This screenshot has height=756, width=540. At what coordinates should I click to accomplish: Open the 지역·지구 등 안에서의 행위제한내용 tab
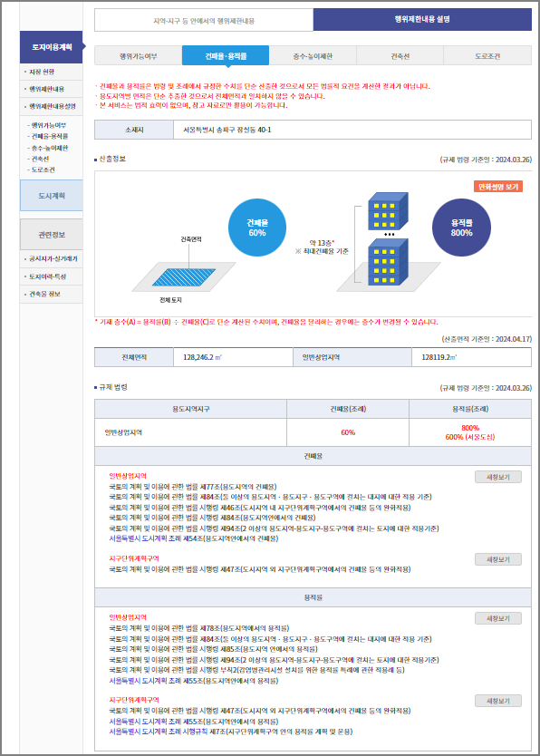(x=204, y=21)
